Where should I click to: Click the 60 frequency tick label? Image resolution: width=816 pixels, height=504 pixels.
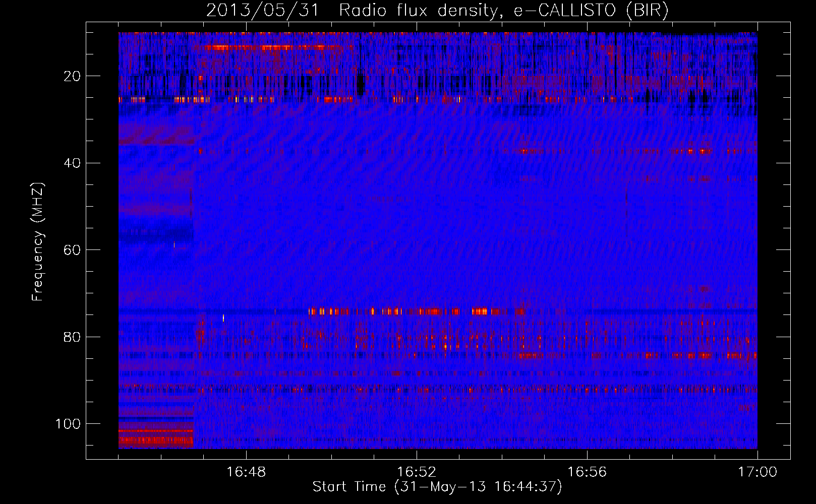click(x=73, y=250)
